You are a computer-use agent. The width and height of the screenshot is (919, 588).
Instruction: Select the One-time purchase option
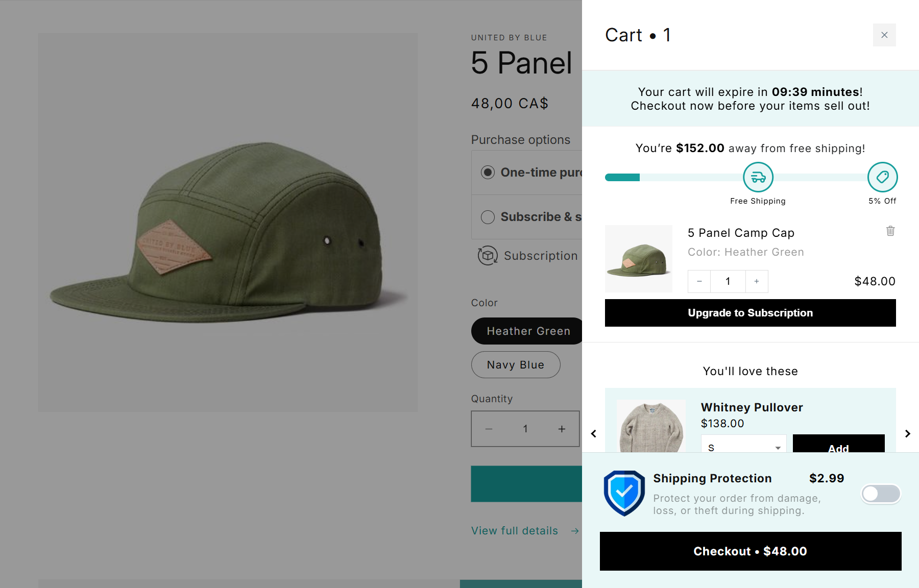point(488,173)
